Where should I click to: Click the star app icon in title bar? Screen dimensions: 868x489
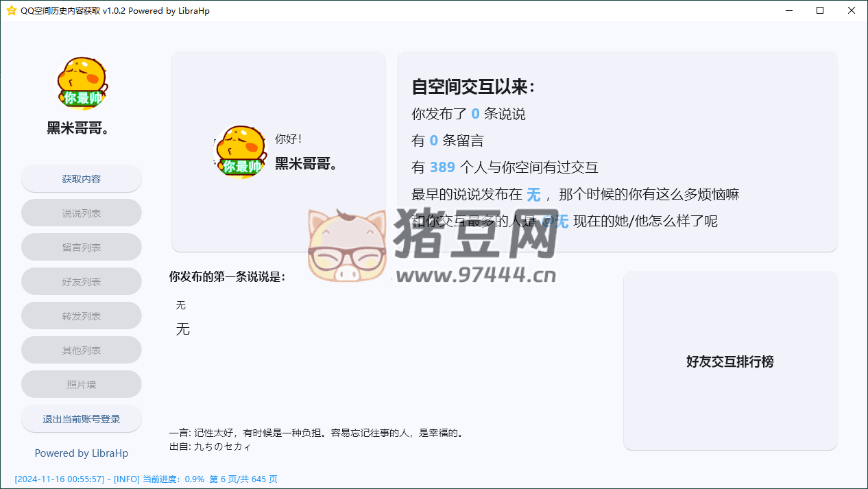[x=10, y=10]
